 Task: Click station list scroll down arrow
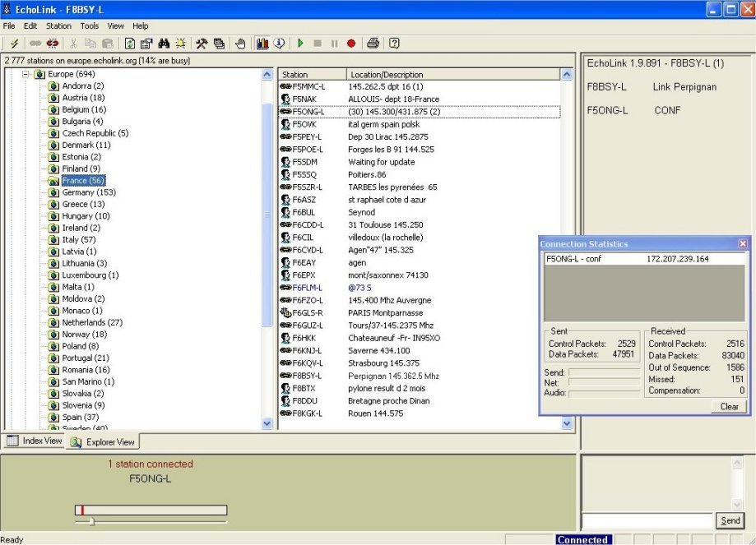click(x=567, y=423)
